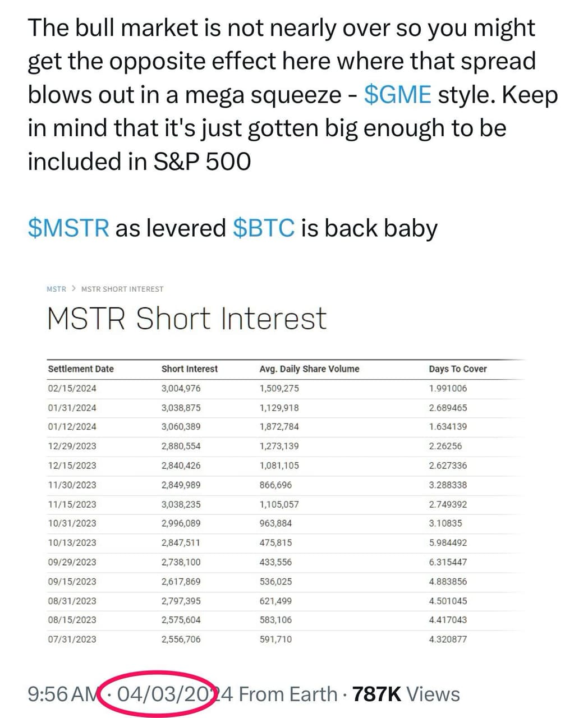The width and height of the screenshot is (588, 718).
Task: Click the breadcrumb chevron arrow
Action: pyautogui.click(x=73, y=289)
